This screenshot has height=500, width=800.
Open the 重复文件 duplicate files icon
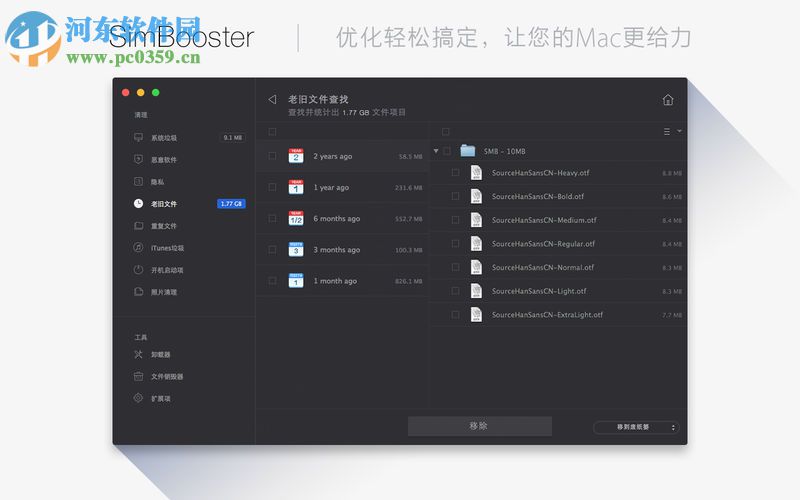pos(138,226)
